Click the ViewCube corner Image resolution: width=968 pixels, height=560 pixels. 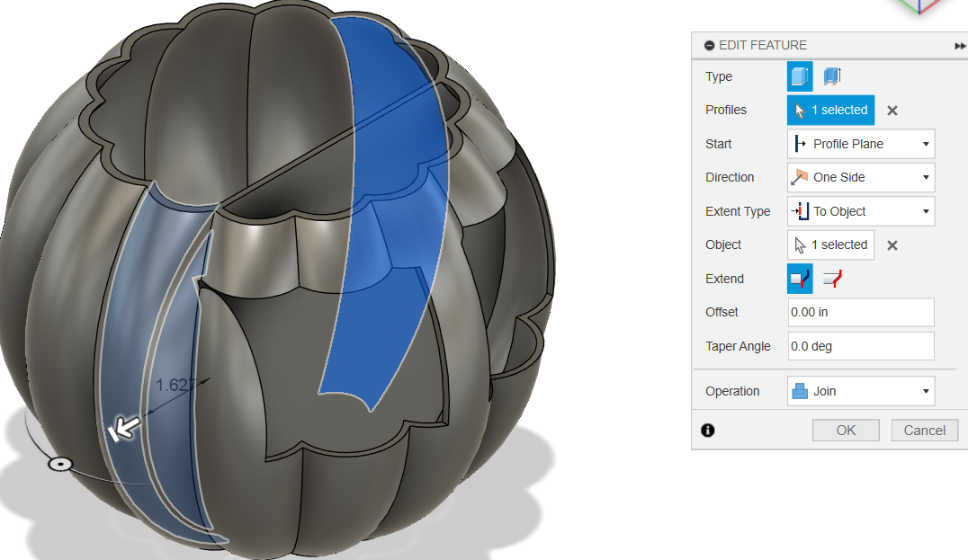point(919,6)
